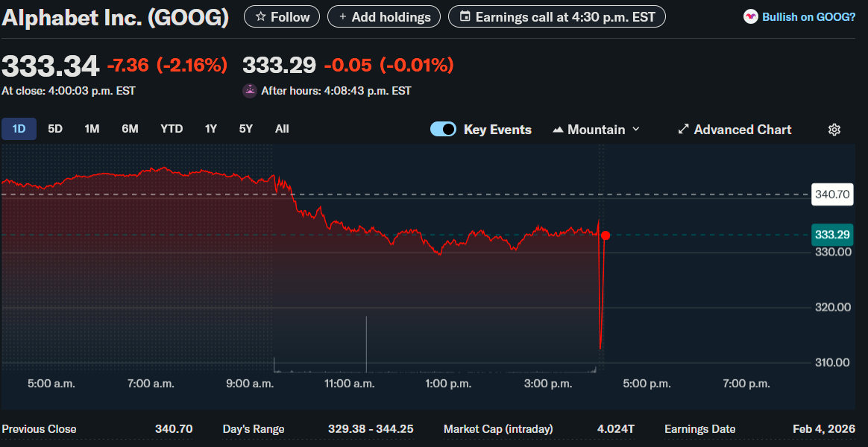The width and height of the screenshot is (868, 447).
Task: Add GOOG to holdings
Action: click(x=384, y=16)
